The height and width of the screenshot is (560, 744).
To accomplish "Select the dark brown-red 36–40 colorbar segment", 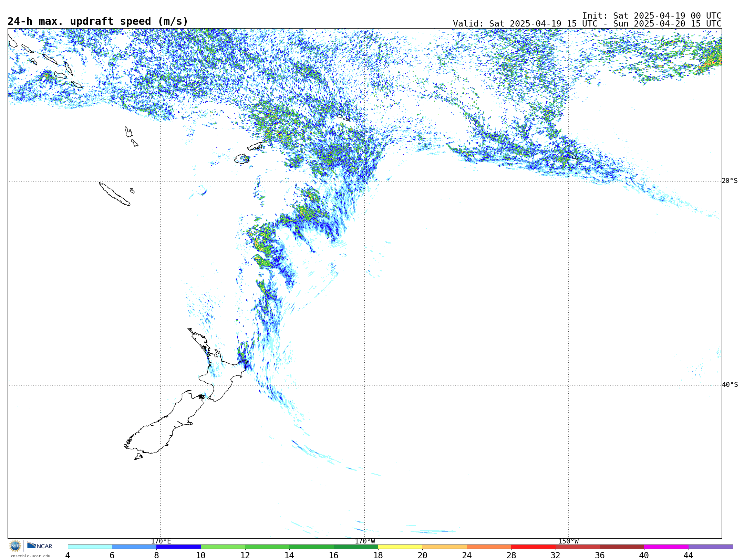I will click(x=622, y=547).
